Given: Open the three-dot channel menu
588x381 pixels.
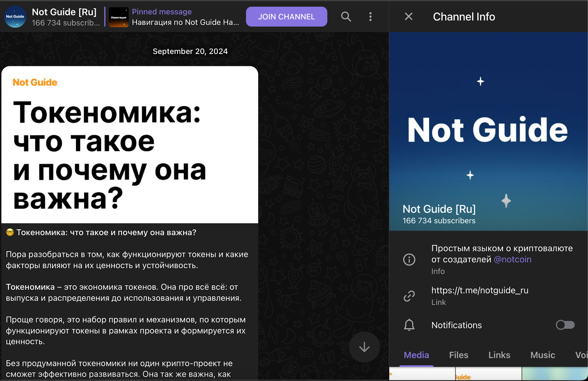Looking at the screenshot, I should (370, 17).
